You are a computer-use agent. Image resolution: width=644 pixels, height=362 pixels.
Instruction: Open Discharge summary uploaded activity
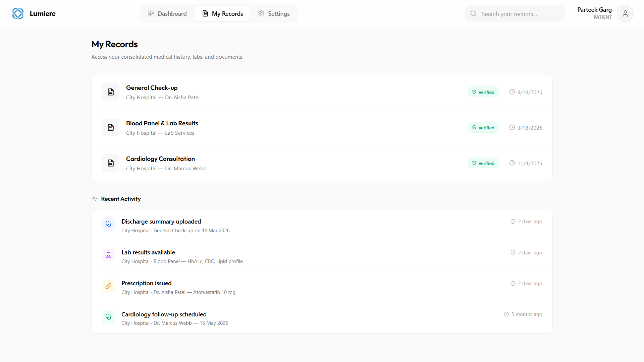pos(322,226)
